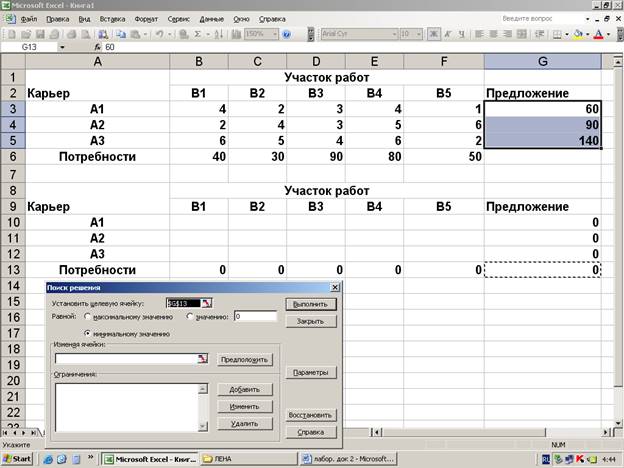Click the Выполнить button in Solver dialog
The image size is (624, 468).
click(x=311, y=304)
